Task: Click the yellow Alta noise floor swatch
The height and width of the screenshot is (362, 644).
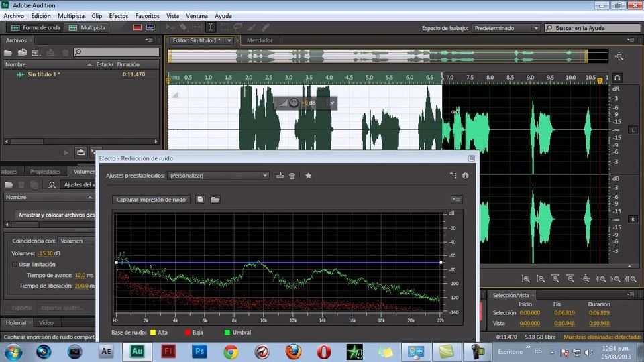Action: [x=153, y=333]
